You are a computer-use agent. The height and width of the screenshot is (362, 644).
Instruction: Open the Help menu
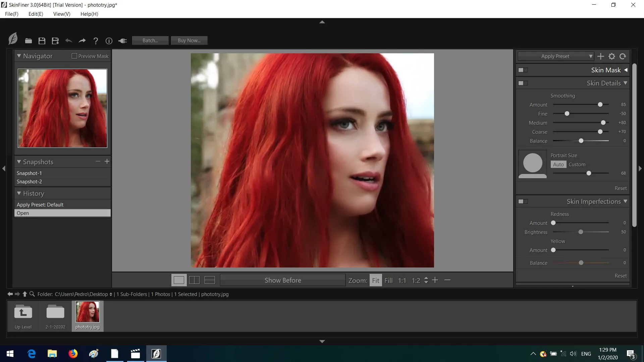(89, 14)
